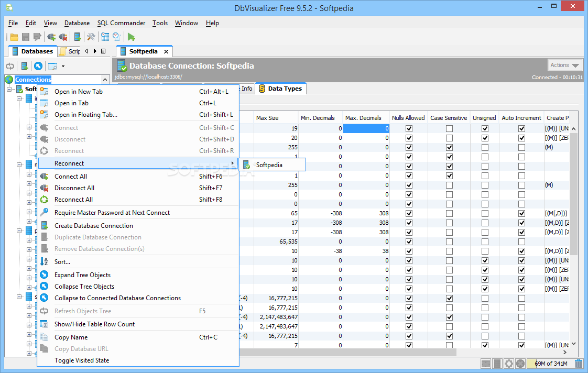The height and width of the screenshot is (373, 588).
Task: Open the SQL Commander menu
Action: tap(121, 23)
